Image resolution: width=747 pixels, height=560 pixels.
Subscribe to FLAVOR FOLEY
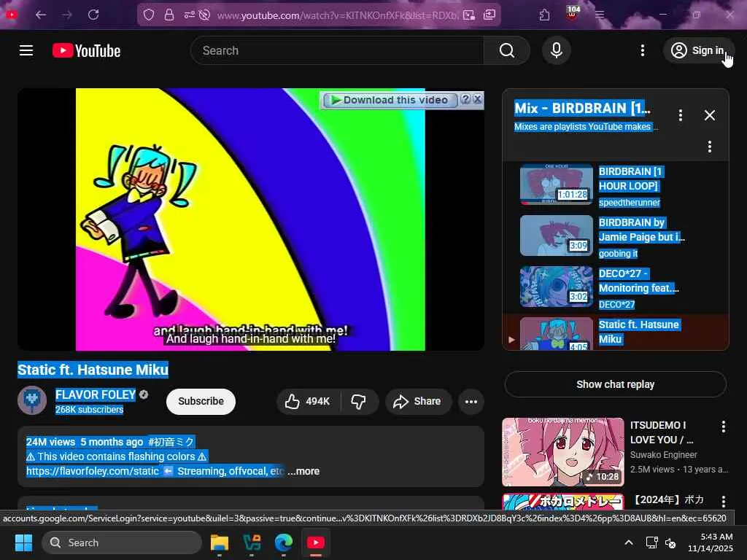[x=201, y=402]
